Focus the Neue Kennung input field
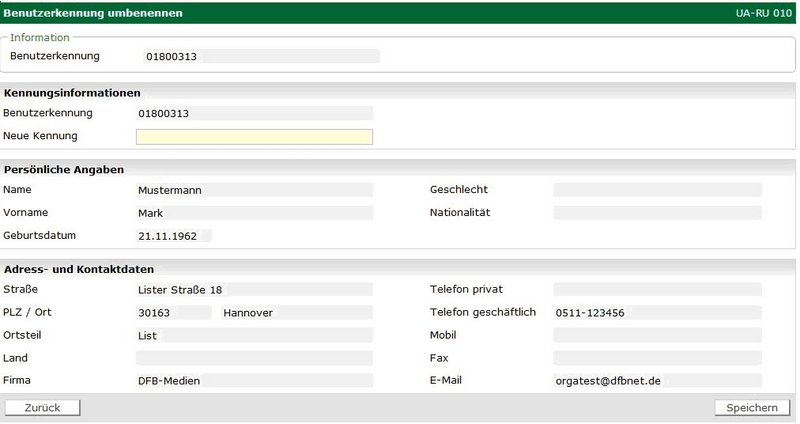The image size is (800, 424). [254, 137]
